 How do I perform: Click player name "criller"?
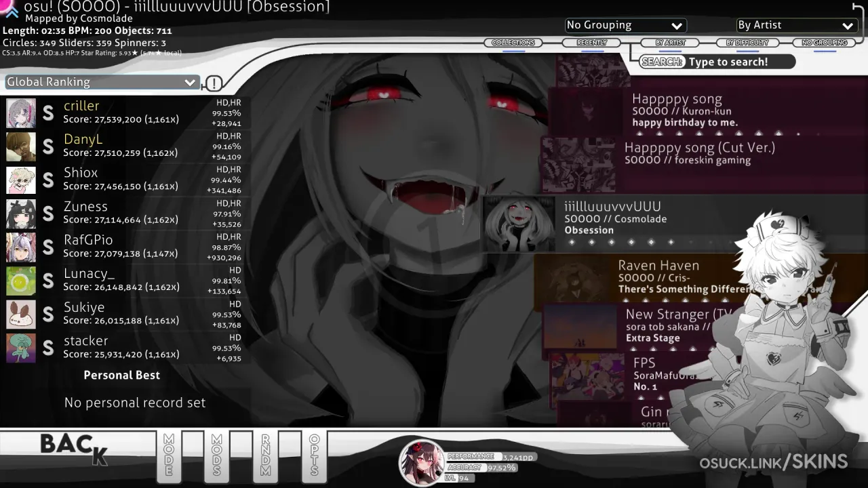pos(81,106)
